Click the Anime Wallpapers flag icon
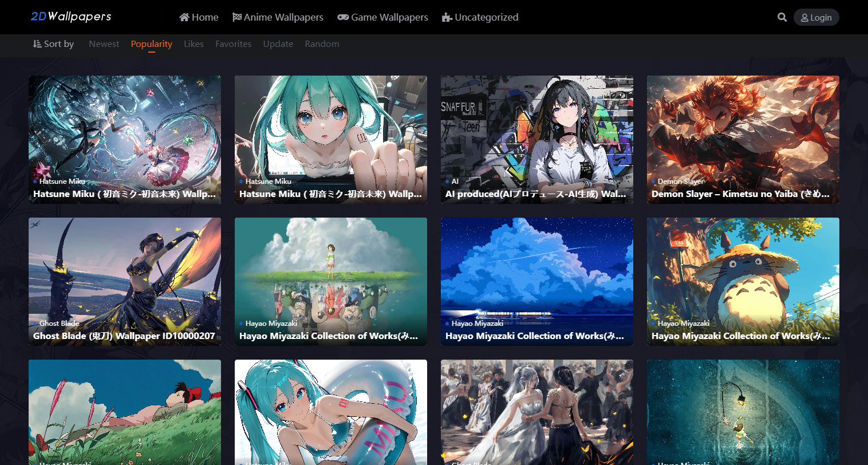Image resolution: width=868 pixels, height=465 pixels. 236,17
